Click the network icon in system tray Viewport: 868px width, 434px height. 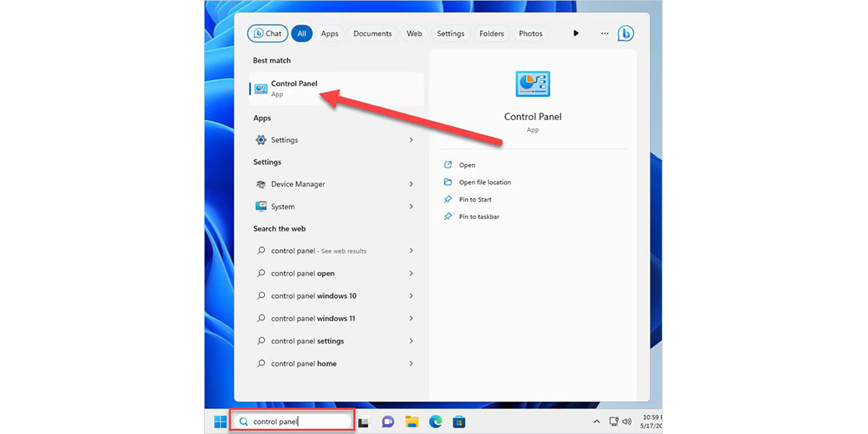pyautogui.click(x=614, y=422)
